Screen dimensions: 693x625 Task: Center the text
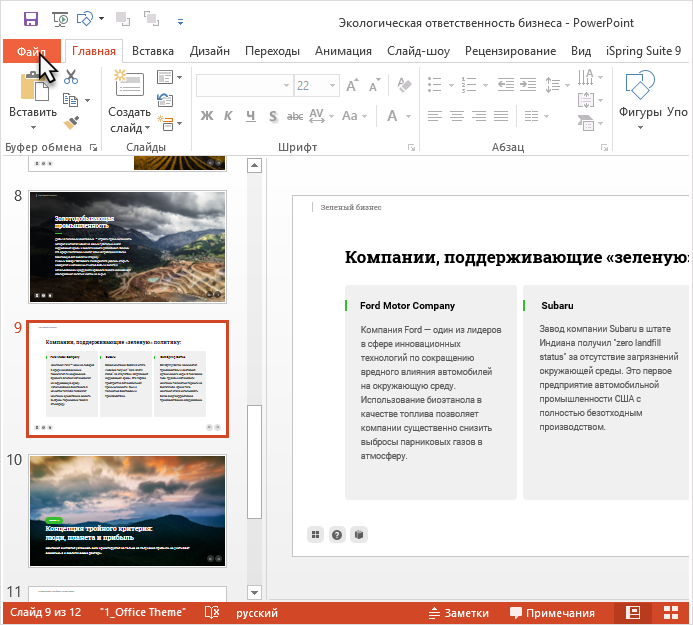coord(457,116)
